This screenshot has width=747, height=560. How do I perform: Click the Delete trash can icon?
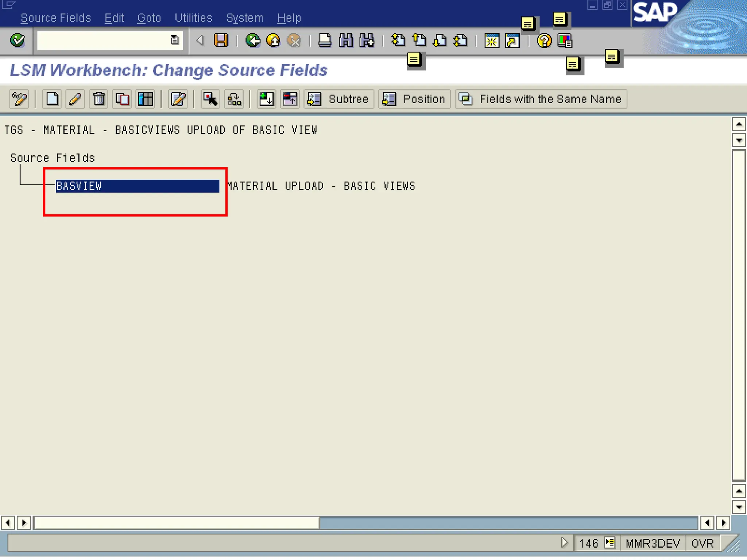click(99, 99)
